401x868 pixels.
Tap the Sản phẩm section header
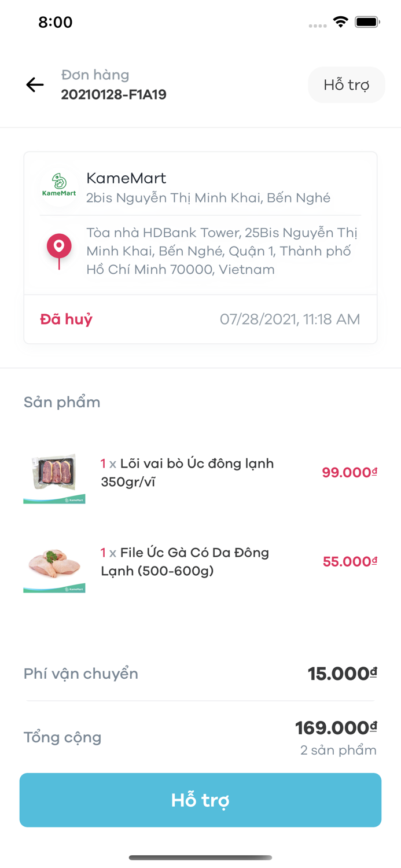coord(62,402)
